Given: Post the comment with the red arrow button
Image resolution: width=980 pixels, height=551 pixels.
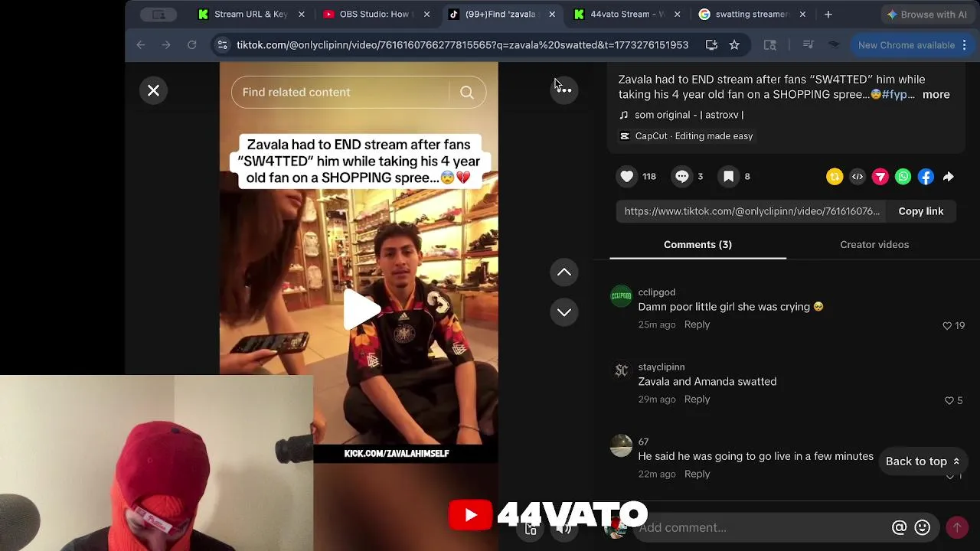Looking at the screenshot, I should pos(956,527).
